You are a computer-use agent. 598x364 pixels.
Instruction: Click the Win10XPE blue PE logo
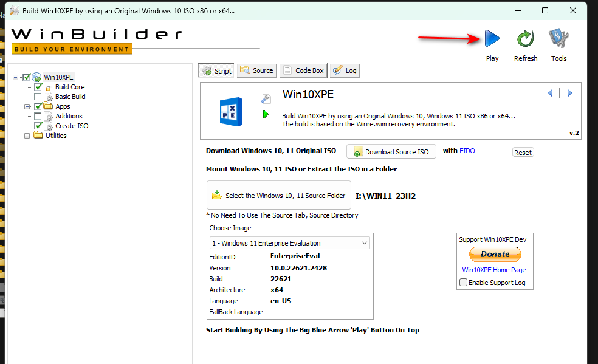tap(231, 112)
